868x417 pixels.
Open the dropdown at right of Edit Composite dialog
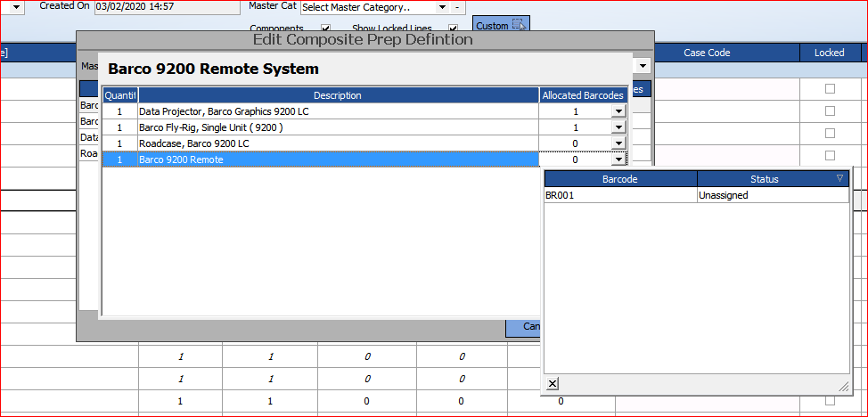coord(643,66)
